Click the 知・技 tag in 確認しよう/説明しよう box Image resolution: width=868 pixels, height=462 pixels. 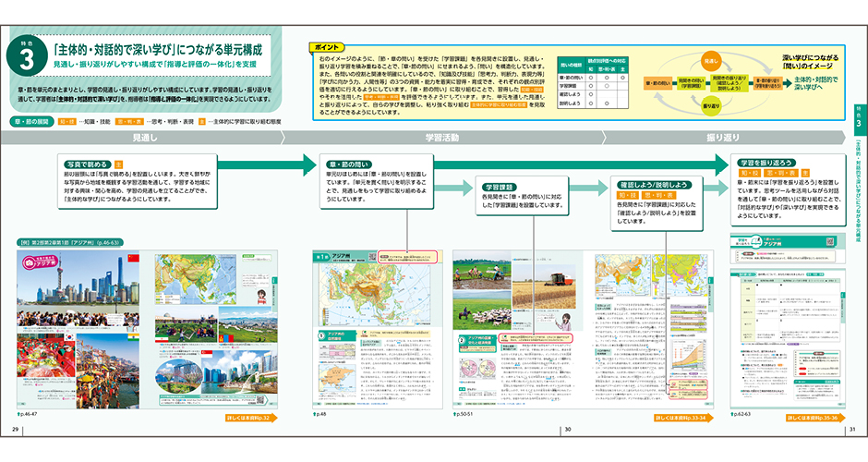tap(627, 195)
